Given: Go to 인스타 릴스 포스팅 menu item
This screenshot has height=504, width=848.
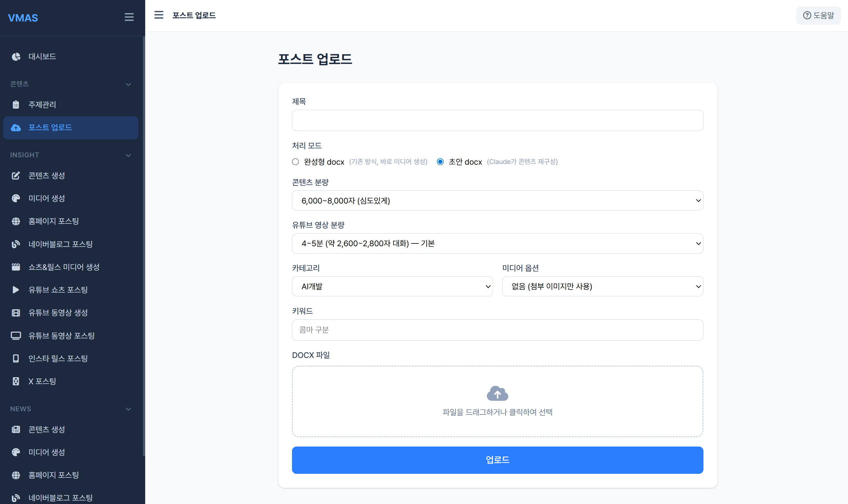Looking at the screenshot, I should [x=58, y=358].
